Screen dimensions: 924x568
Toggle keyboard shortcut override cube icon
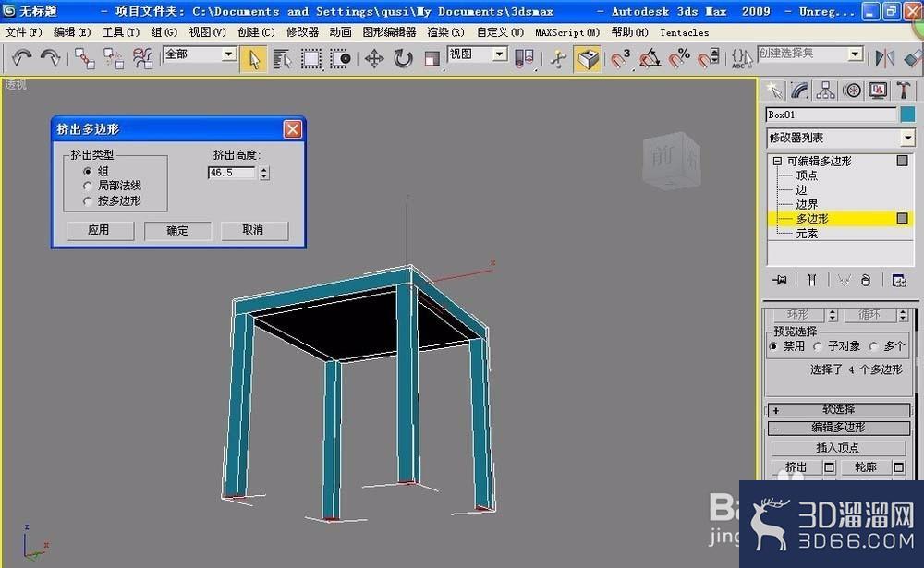click(x=588, y=59)
